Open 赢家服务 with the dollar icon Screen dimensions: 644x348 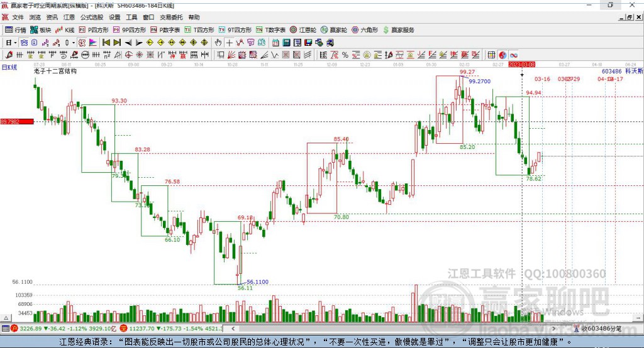click(x=399, y=30)
